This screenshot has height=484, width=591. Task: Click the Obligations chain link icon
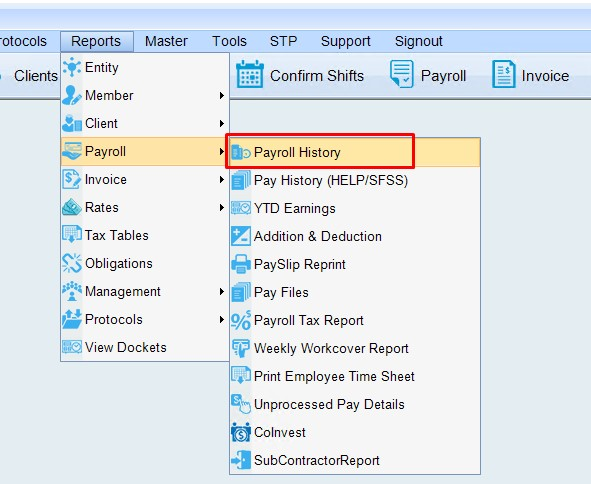72,263
